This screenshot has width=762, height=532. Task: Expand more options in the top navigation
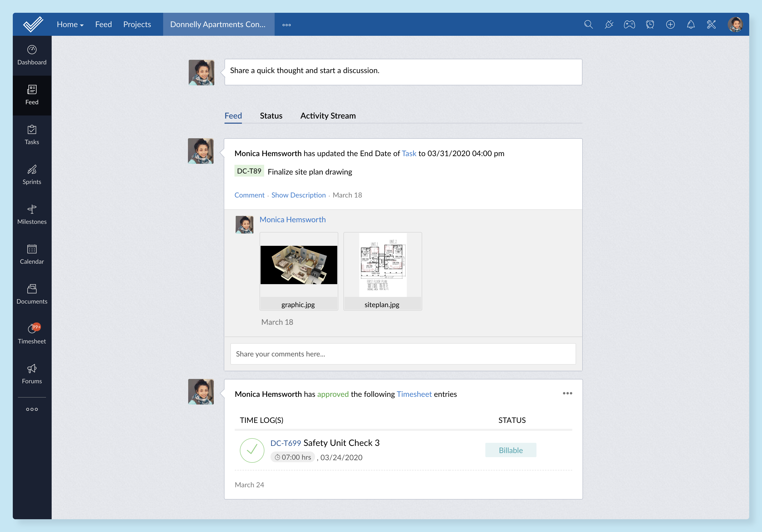(x=286, y=25)
